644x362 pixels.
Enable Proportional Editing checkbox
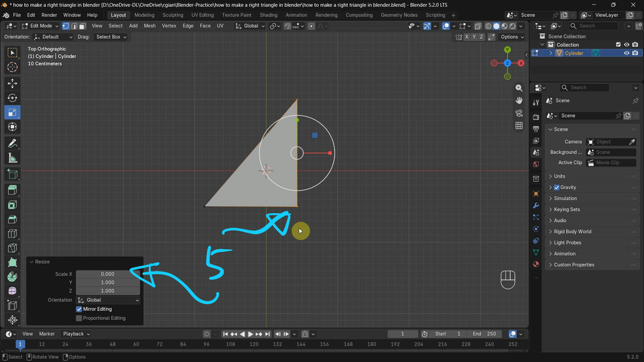click(79, 318)
